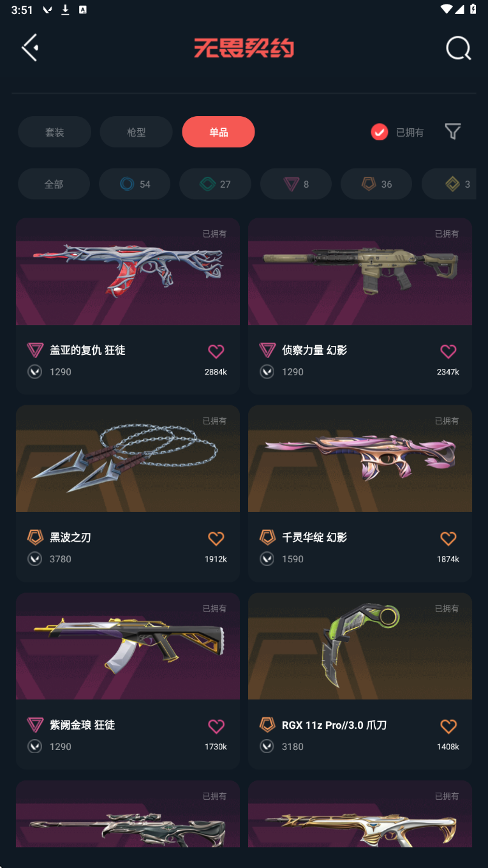488x868 pixels.
Task: Favorite 盖亚的复仇 狂徒 with the heart icon
Action: 216,351
